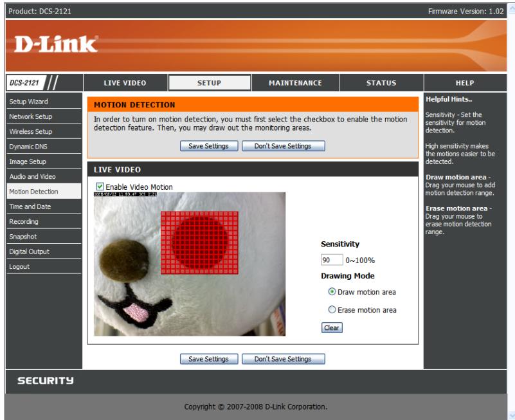Click the top Save Settings button

pyautogui.click(x=209, y=146)
